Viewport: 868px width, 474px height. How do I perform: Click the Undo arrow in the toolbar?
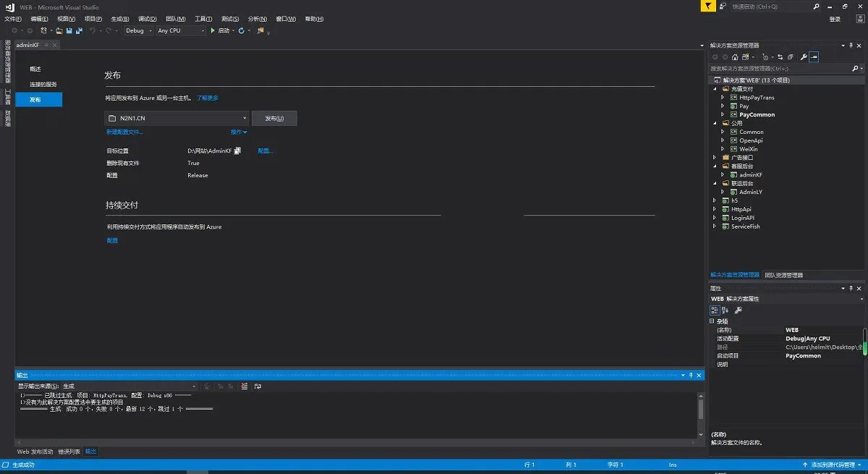click(x=93, y=30)
